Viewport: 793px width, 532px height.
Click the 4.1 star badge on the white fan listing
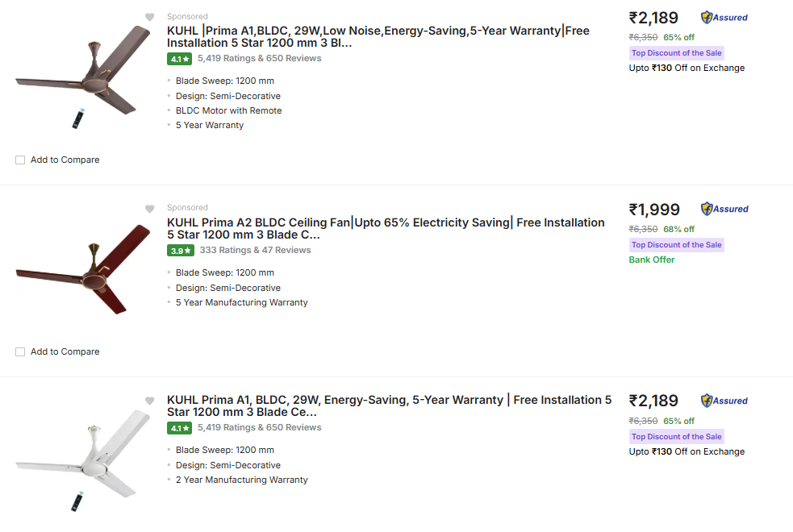pos(180,429)
